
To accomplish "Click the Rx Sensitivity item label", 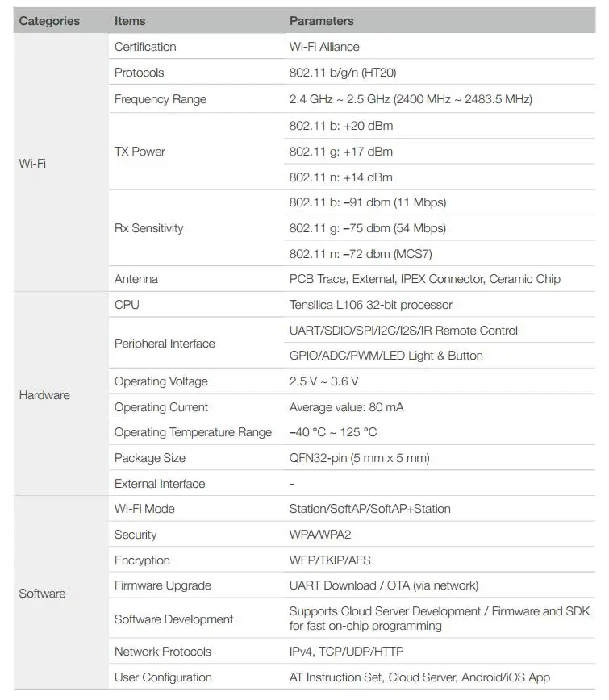I will click(149, 228).
